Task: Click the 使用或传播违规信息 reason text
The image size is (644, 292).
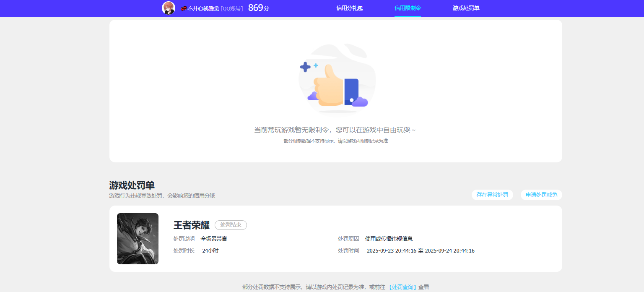Action: coord(389,239)
